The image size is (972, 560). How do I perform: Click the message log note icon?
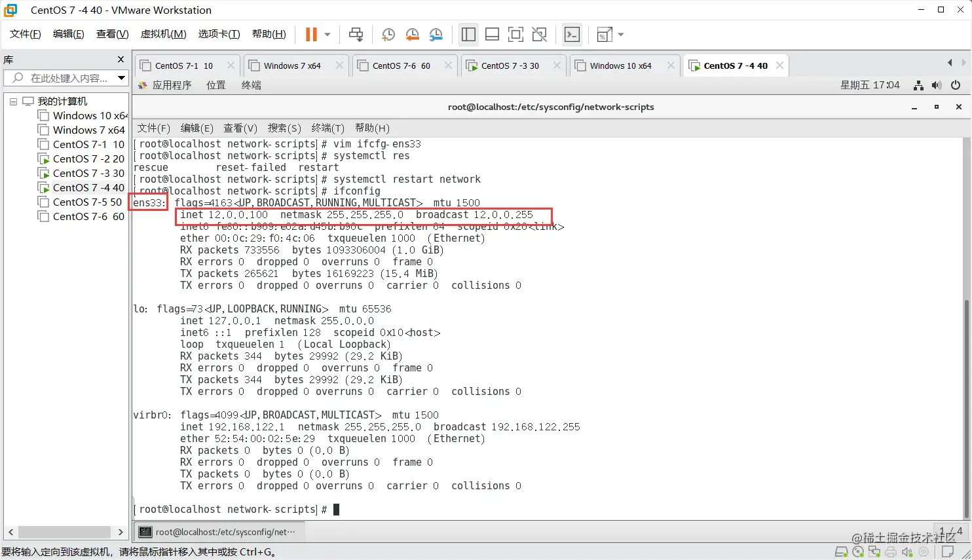[947, 552]
